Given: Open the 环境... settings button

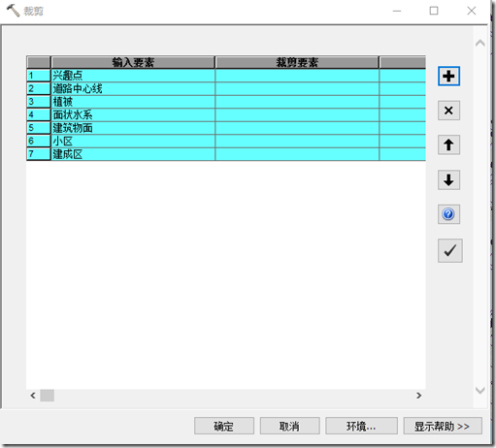Looking at the screenshot, I should click(361, 426).
